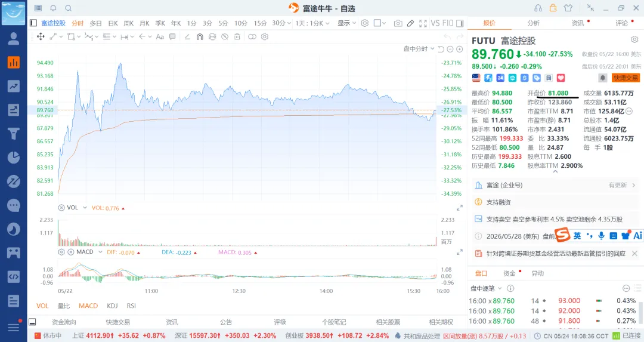Open drawing tools settings gear
644x342 pixels.
click(x=265, y=36)
